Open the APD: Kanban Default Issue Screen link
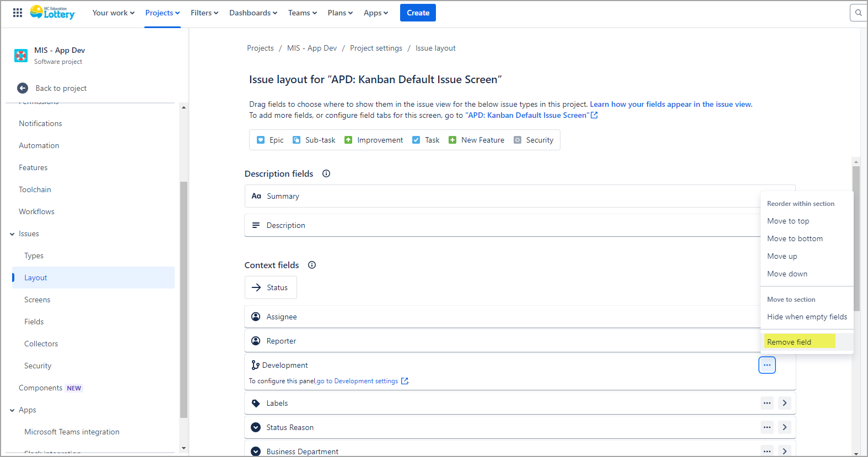 (x=531, y=115)
